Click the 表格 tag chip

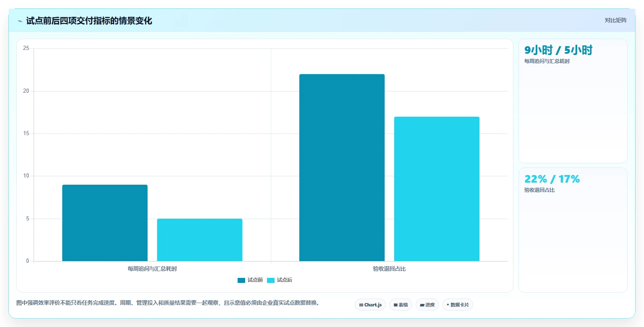[401, 305]
